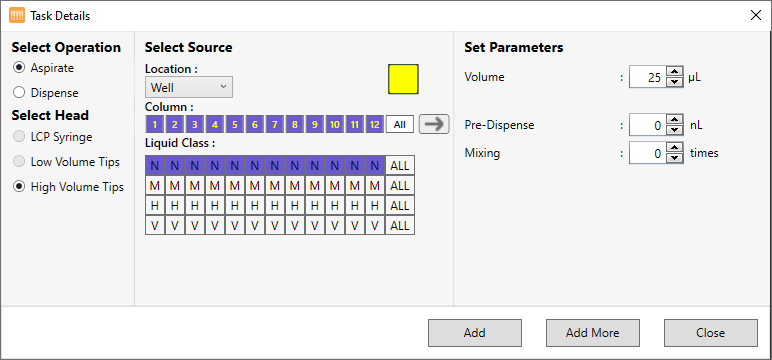The height and width of the screenshot is (360, 772).
Task: Select liquid class V for column 5
Action: pyautogui.click(x=235, y=226)
